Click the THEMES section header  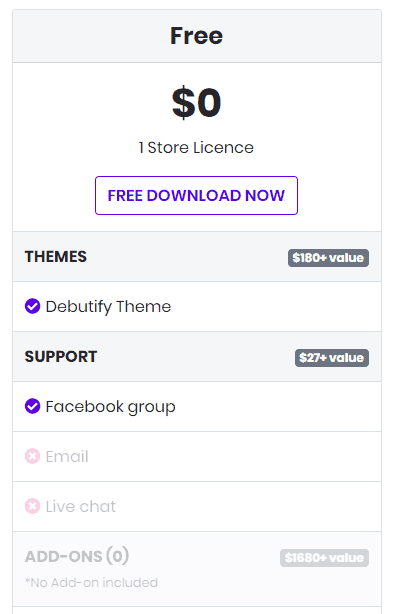click(56, 257)
